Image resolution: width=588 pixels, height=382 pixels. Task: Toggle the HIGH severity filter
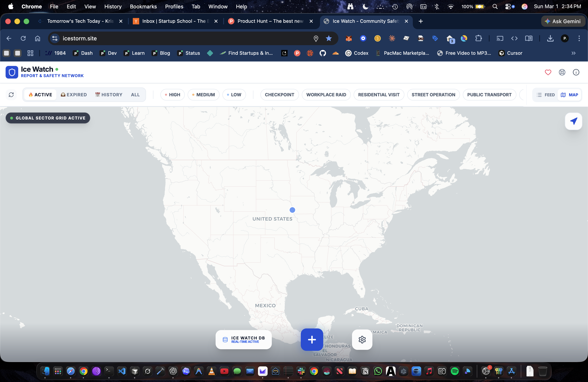coord(172,95)
